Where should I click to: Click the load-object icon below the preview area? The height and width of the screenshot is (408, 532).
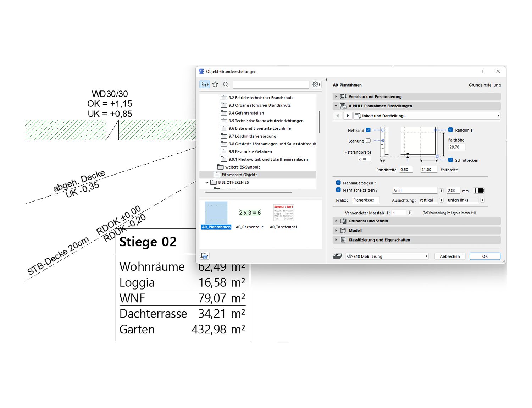(204, 256)
